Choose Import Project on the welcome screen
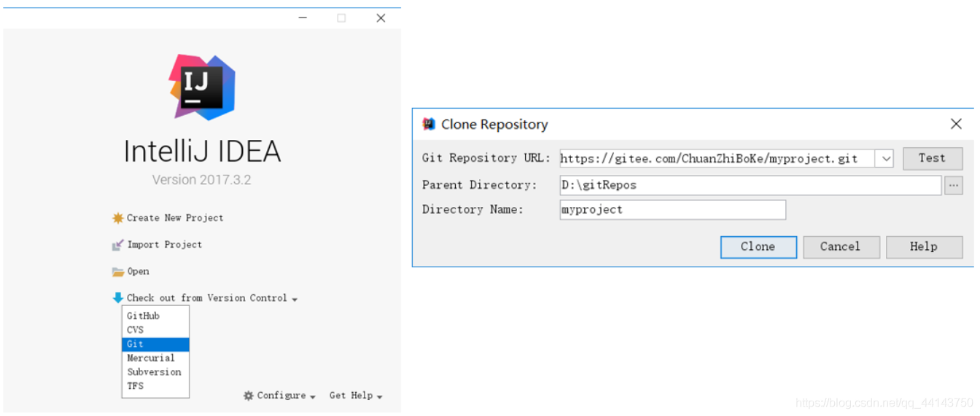 click(x=165, y=245)
